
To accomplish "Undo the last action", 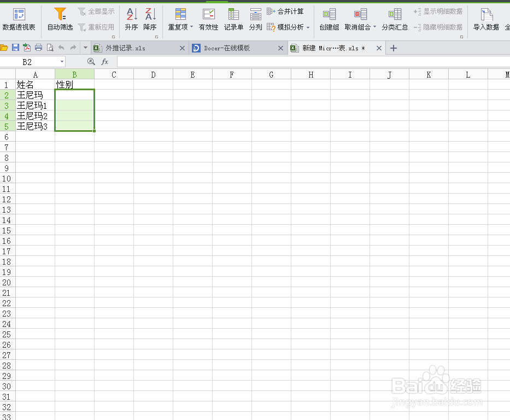I will (61, 48).
